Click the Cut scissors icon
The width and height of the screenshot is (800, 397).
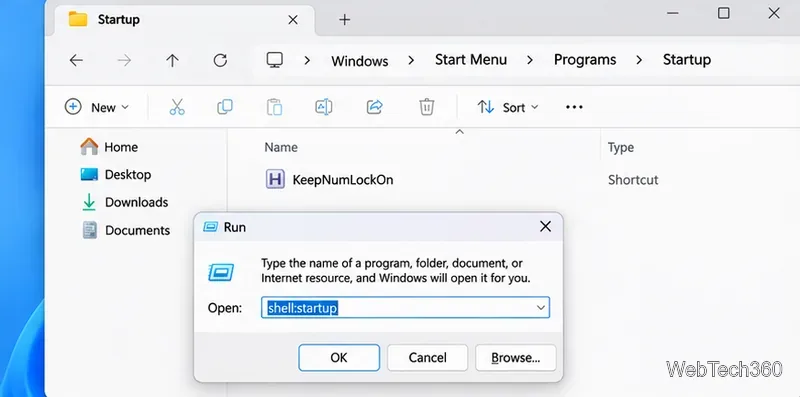point(177,107)
